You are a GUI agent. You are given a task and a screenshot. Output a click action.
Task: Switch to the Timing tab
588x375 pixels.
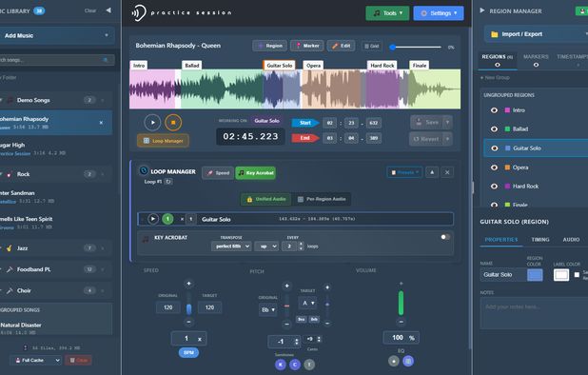(x=540, y=239)
